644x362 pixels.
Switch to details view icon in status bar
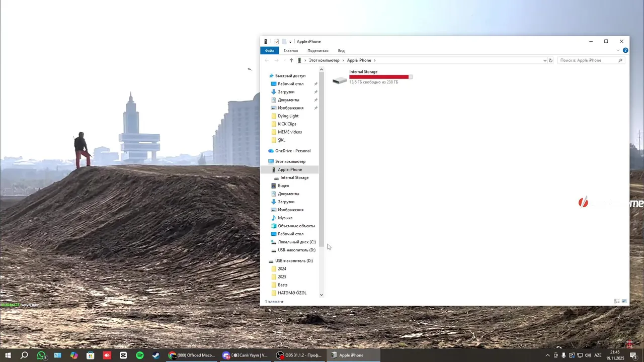617,302
